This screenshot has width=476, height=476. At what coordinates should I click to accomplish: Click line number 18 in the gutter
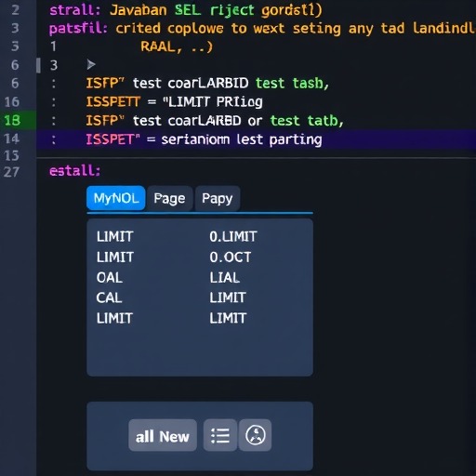[12, 120]
